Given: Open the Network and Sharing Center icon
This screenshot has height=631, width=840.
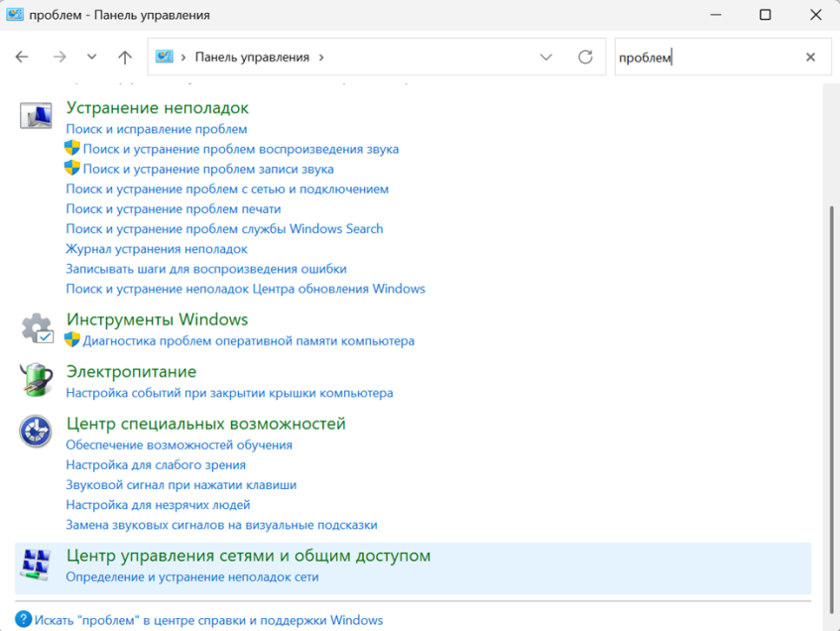Looking at the screenshot, I should click(36, 564).
